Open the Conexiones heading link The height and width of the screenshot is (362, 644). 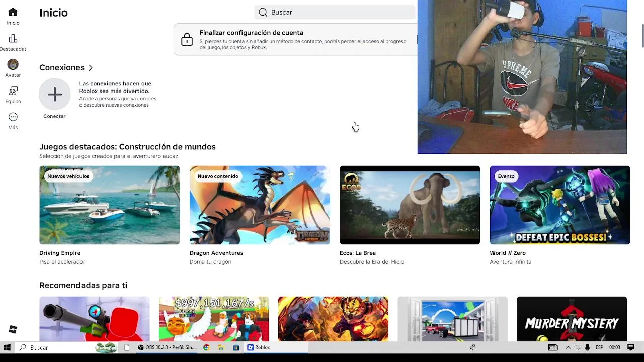[62, 67]
